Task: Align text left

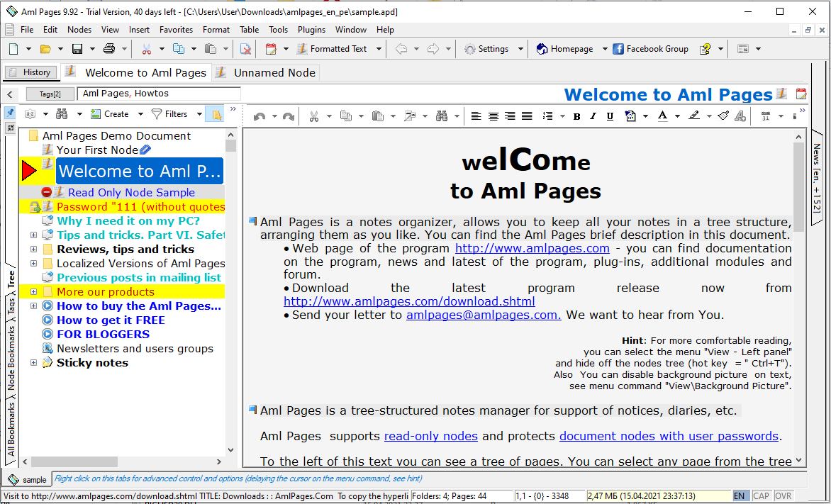Action: pos(476,116)
